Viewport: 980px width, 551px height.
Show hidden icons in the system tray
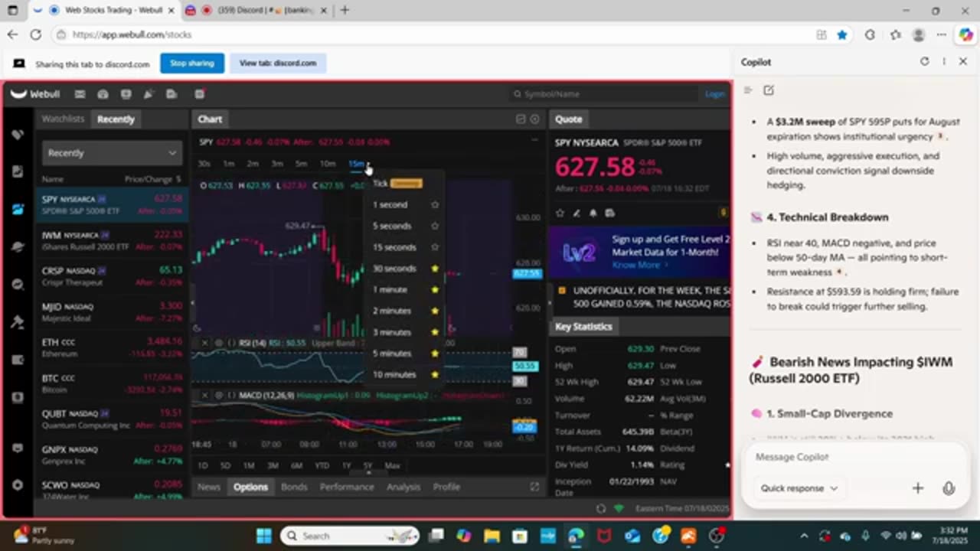(x=804, y=536)
